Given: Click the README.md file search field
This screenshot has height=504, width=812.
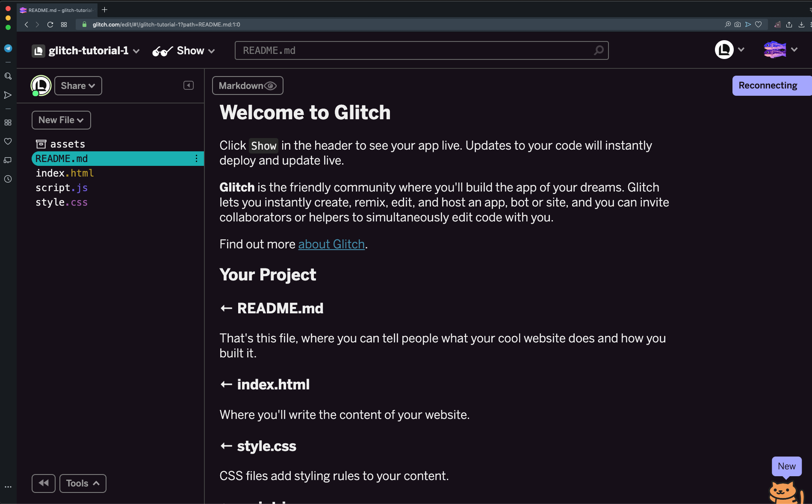Looking at the screenshot, I should (422, 50).
